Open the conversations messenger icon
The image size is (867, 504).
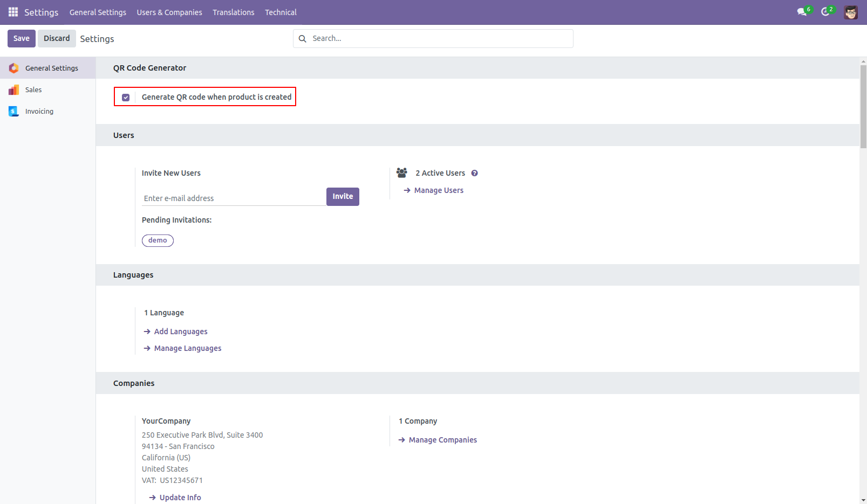802,12
